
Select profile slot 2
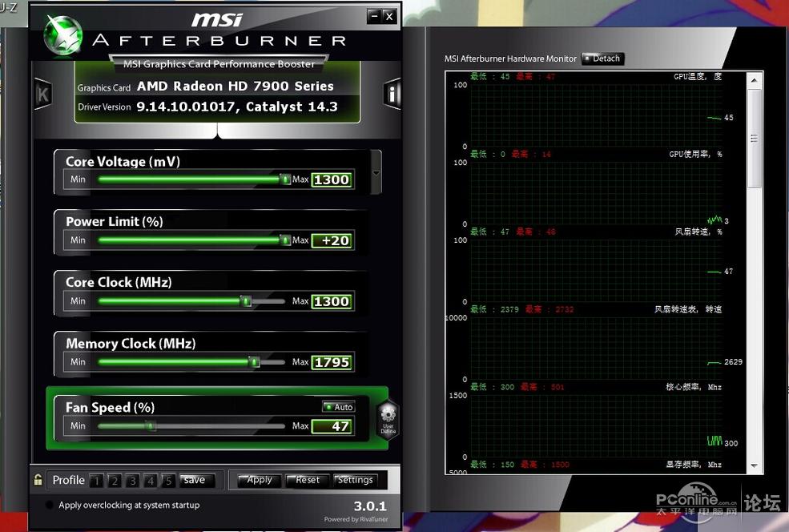[115, 482]
